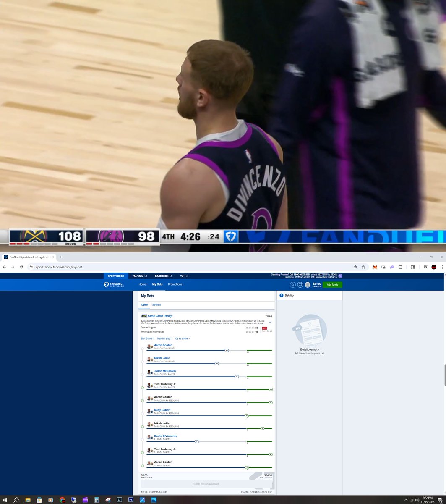The height and width of the screenshot is (504, 446).
Task: Click the taskbar clock showing 8:22 PM
Action: 427,500
